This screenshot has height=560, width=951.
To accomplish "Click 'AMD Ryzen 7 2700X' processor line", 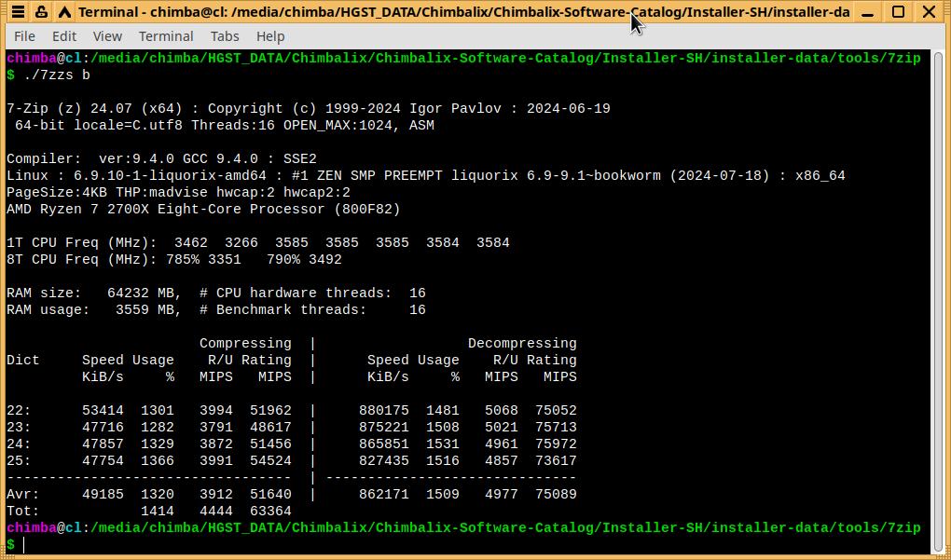I will pyautogui.click(x=203, y=209).
